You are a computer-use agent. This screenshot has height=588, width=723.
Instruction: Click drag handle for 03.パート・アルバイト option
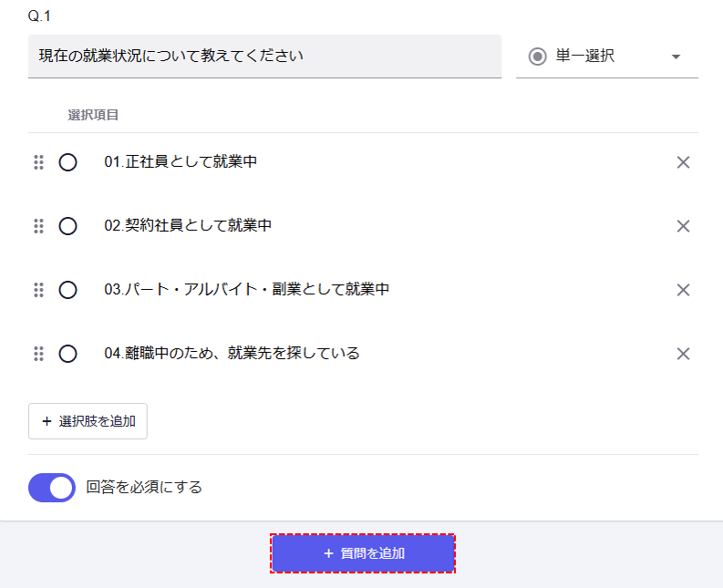coord(38,290)
